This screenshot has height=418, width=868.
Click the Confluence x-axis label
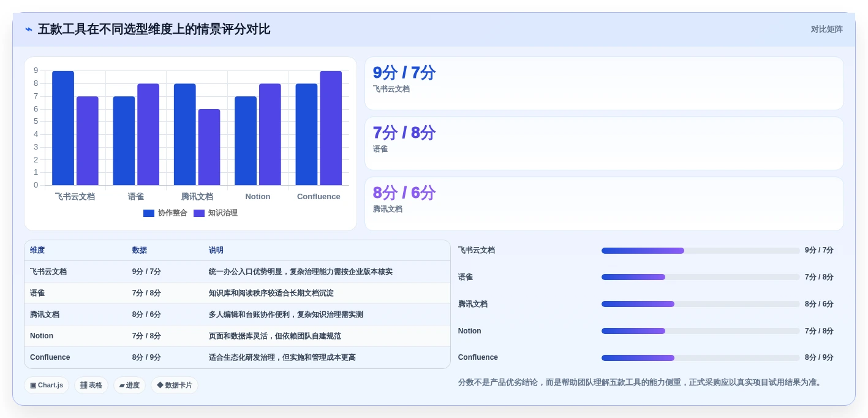(x=319, y=197)
